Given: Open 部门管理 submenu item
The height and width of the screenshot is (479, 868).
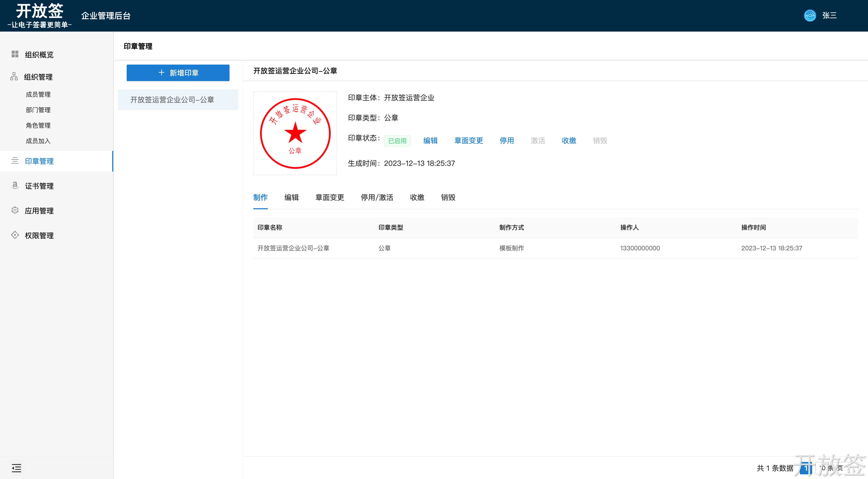Looking at the screenshot, I should coord(38,110).
